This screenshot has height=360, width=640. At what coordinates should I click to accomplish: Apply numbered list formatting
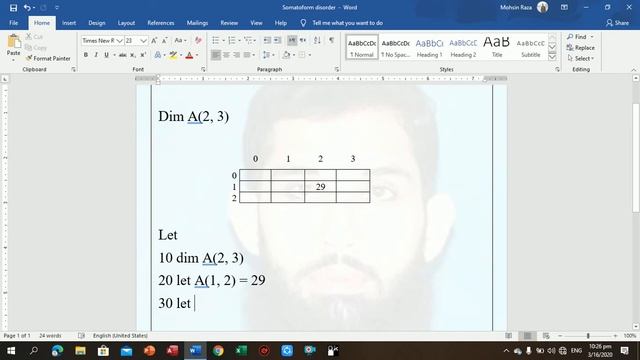232,40
